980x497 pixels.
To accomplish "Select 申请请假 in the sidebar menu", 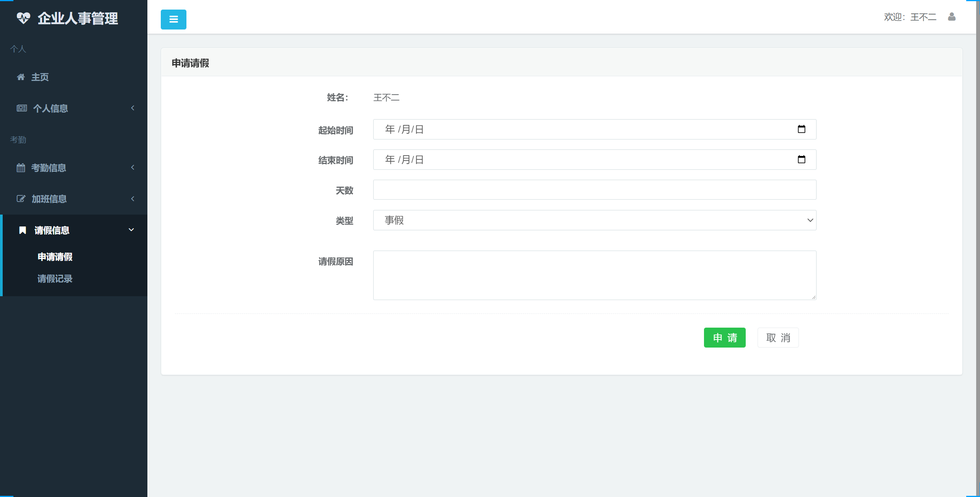I will coord(54,257).
